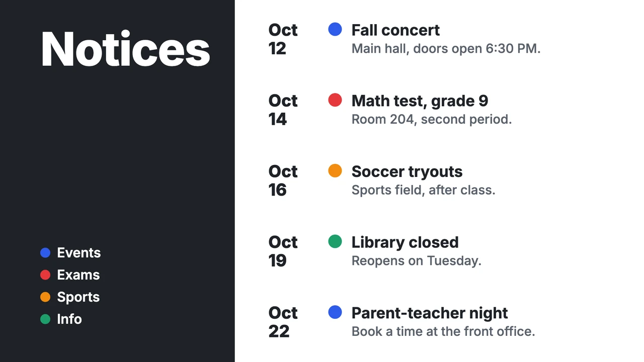Click the Oct 12 date label
The height and width of the screenshot is (362, 644).
click(x=283, y=39)
